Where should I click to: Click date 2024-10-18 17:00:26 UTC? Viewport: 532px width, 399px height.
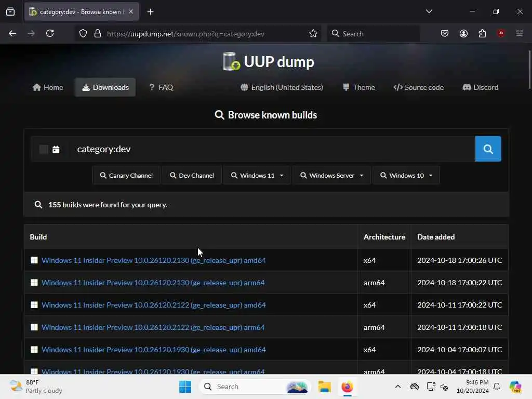(460, 260)
